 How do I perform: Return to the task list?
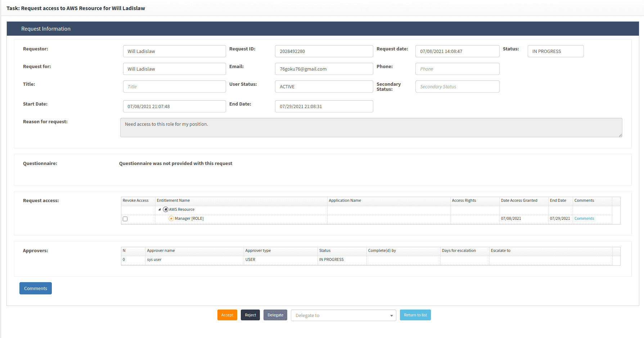click(x=415, y=315)
